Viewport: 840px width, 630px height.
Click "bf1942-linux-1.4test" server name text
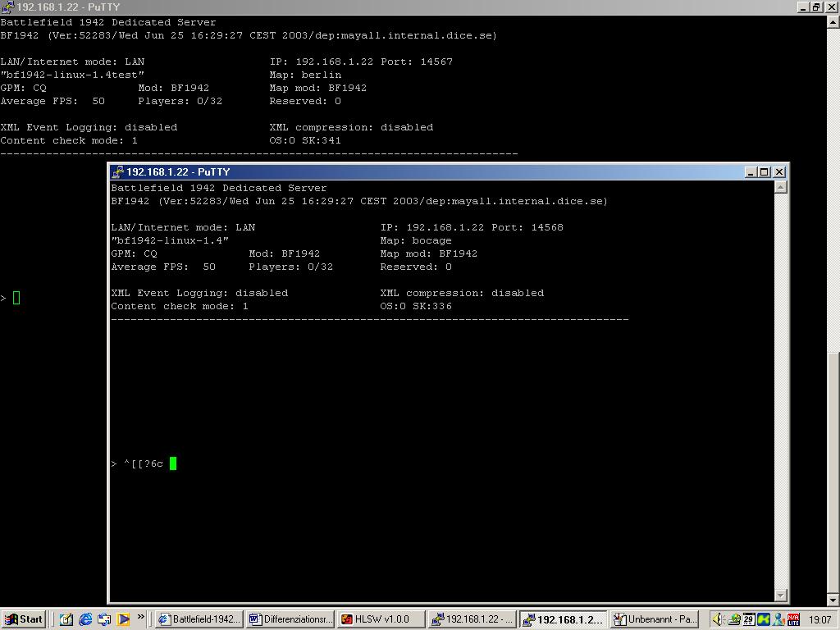72,75
